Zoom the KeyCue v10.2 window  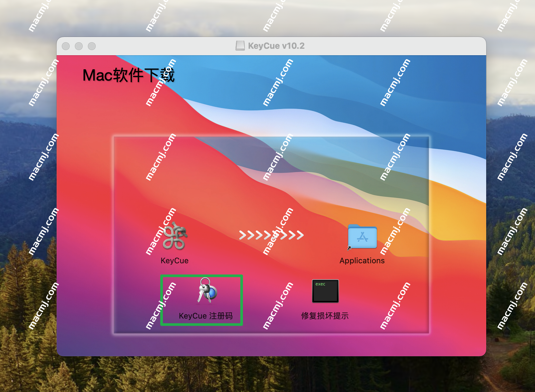point(92,46)
